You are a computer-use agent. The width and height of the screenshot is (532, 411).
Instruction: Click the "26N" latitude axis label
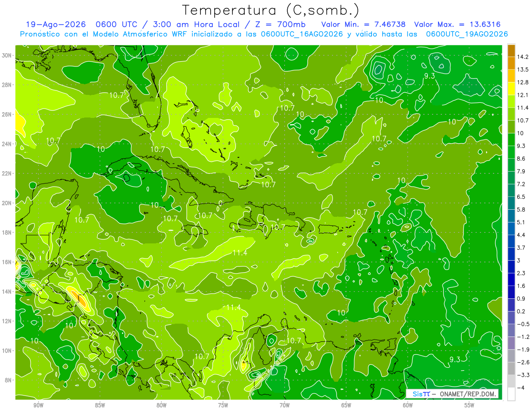(x=8, y=114)
